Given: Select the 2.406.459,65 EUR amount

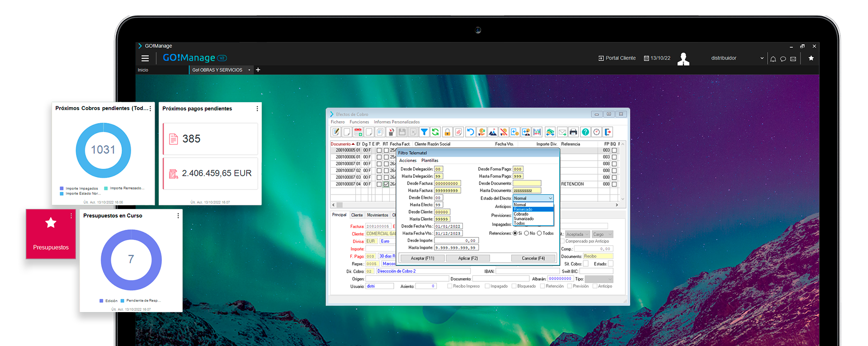Looking at the screenshot, I should click(217, 173).
